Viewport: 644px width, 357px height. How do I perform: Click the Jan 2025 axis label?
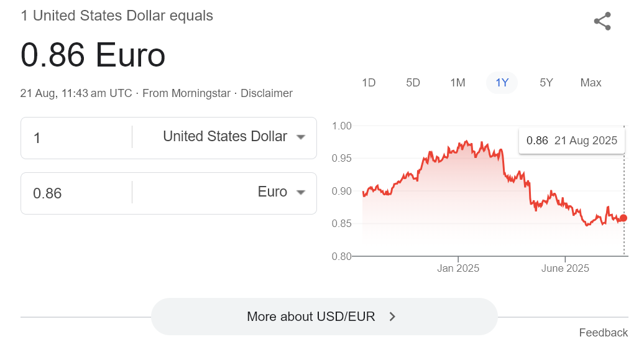[x=458, y=269]
